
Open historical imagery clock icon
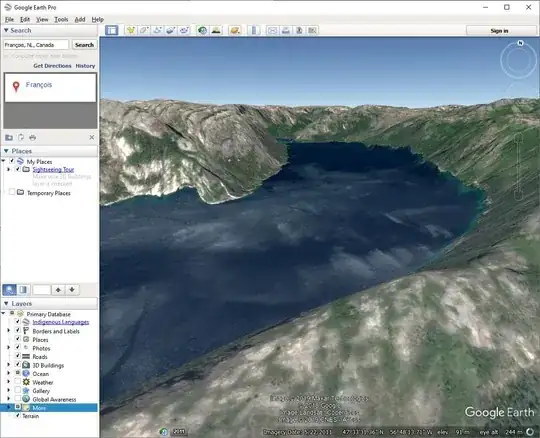[202, 30]
